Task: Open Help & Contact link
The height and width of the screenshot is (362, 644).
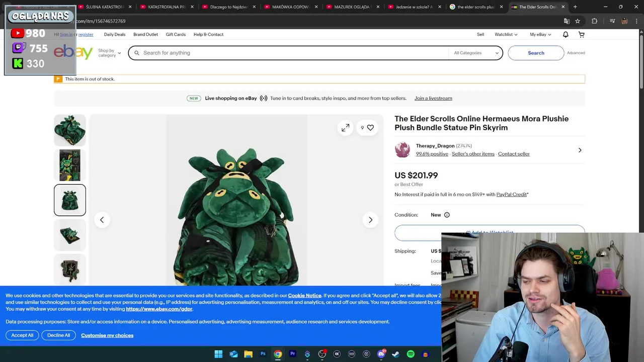Action: (x=208, y=35)
